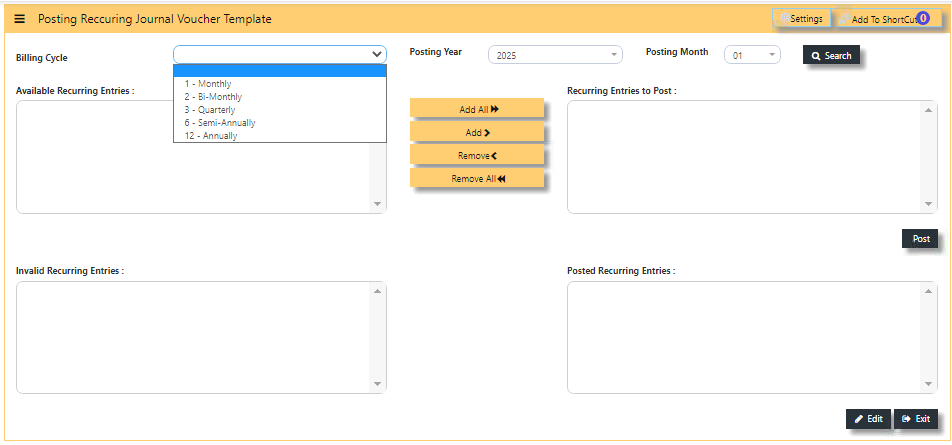Click the Exit button

tap(916, 419)
